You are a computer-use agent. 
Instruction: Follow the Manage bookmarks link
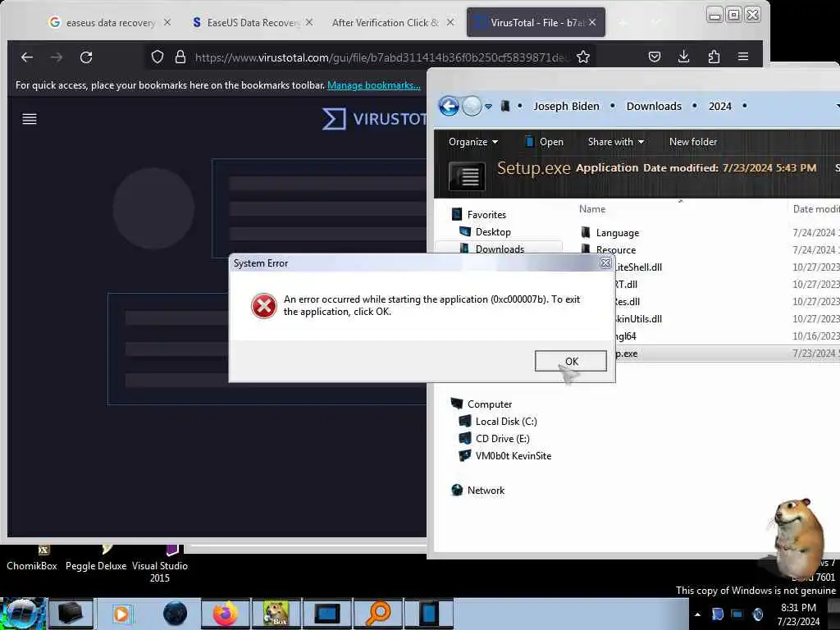374,85
